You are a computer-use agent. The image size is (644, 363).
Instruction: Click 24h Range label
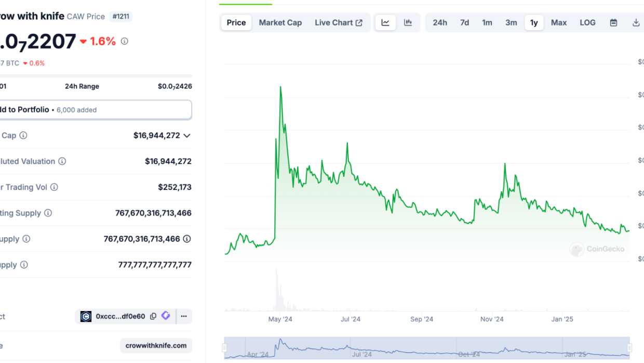(x=82, y=86)
